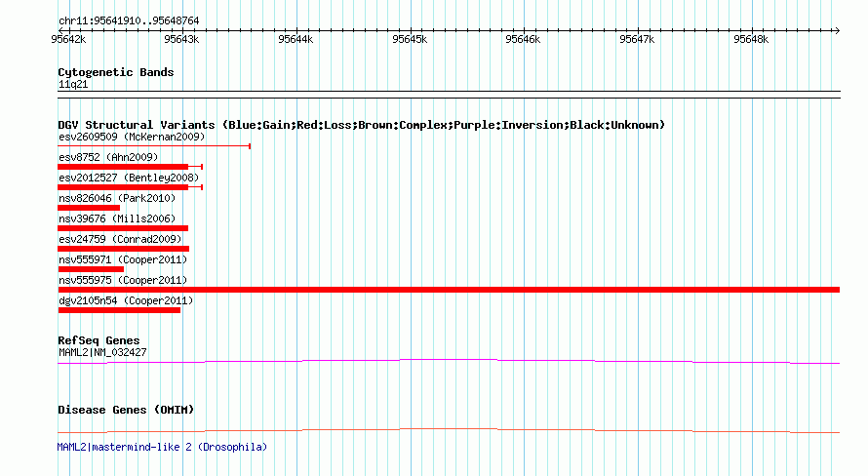Image resolution: width=868 pixels, height=476 pixels.
Task: Select nsv555975 (Cooper2011) variant label
Action: [x=123, y=280]
